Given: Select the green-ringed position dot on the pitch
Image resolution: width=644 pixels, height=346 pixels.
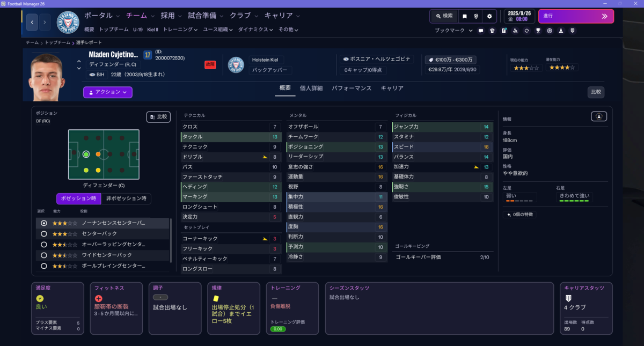Looking at the screenshot, I should [86, 154].
